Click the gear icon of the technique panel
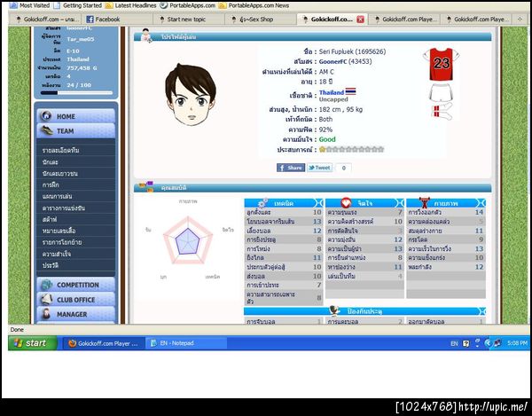This screenshot has height=416, width=532. coord(262,202)
